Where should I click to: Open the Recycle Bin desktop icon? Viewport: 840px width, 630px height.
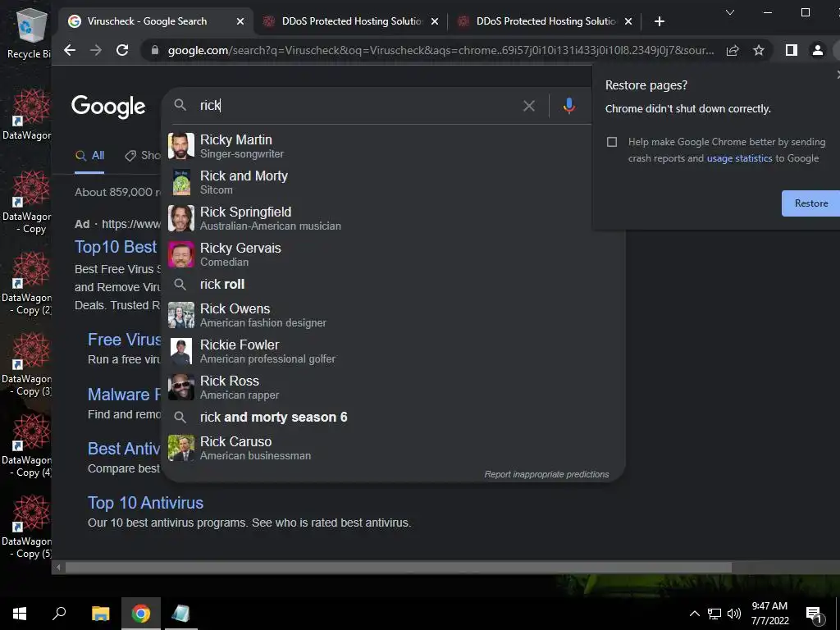coord(30,33)
